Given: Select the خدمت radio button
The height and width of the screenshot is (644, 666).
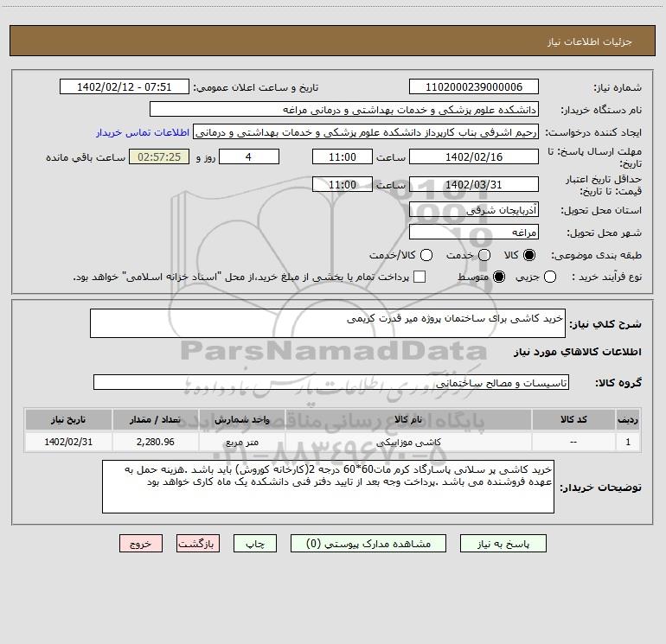Looking at the screenshot, I should 484,255.
